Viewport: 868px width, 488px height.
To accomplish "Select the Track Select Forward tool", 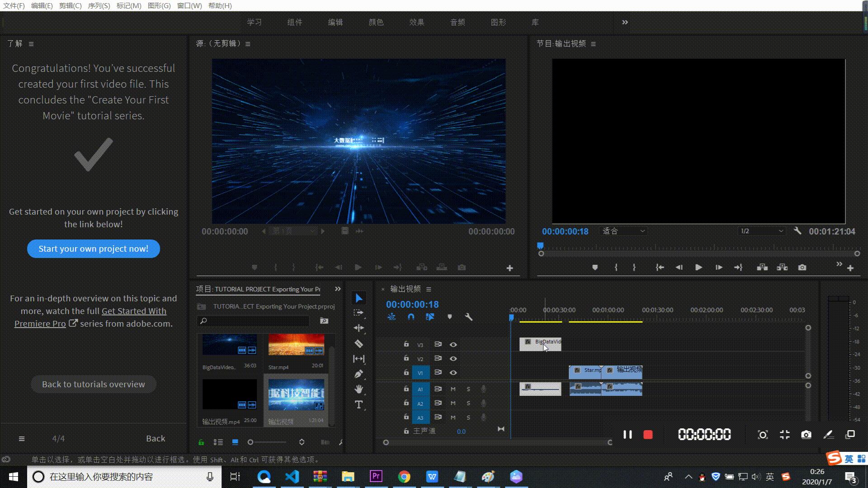I will tap(359, 313).
